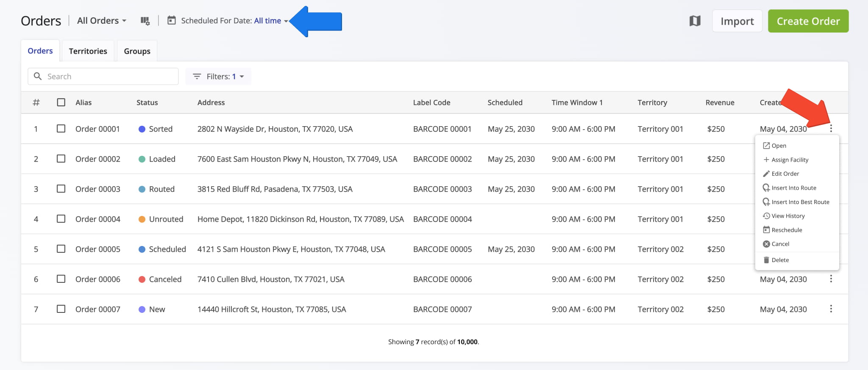The height and width of the screenshot is (370, 868).
Task: Check the box for Order 00004
Action: (x=61, y=218)
